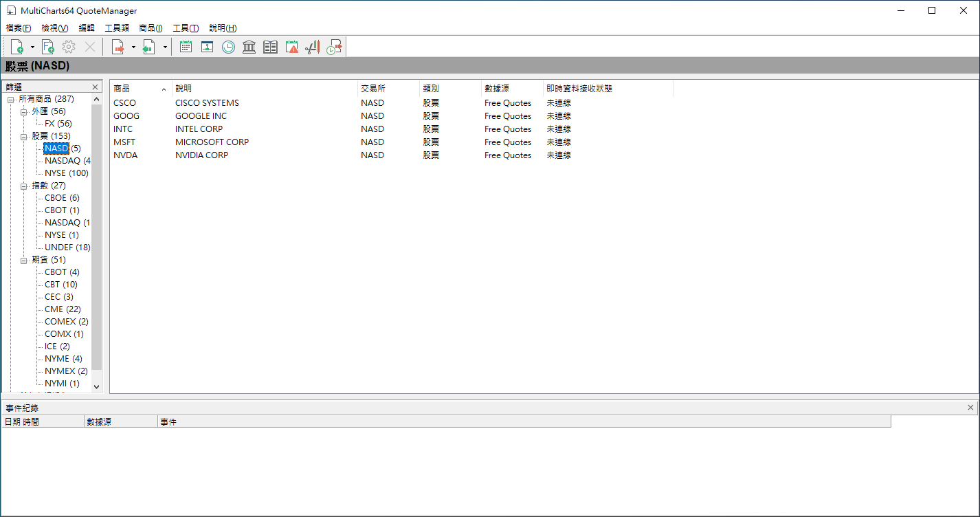980x517 pixels.
Task: Click the calendar with red warning triangle icon
Action: [292, 47]
